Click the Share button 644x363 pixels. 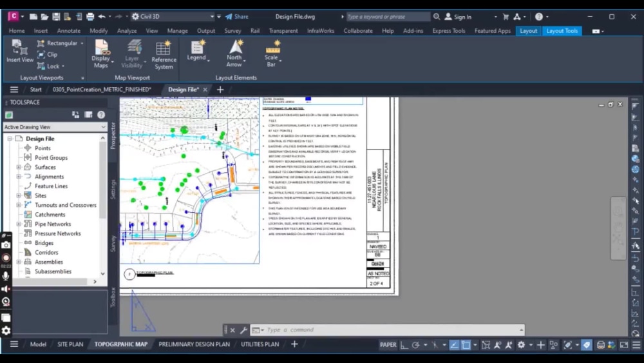[236, 17]
